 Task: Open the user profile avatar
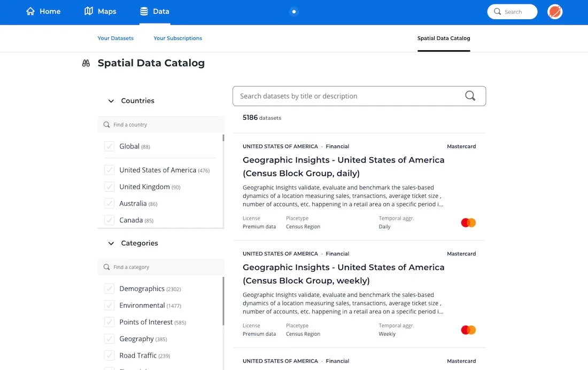click(554, 11)
